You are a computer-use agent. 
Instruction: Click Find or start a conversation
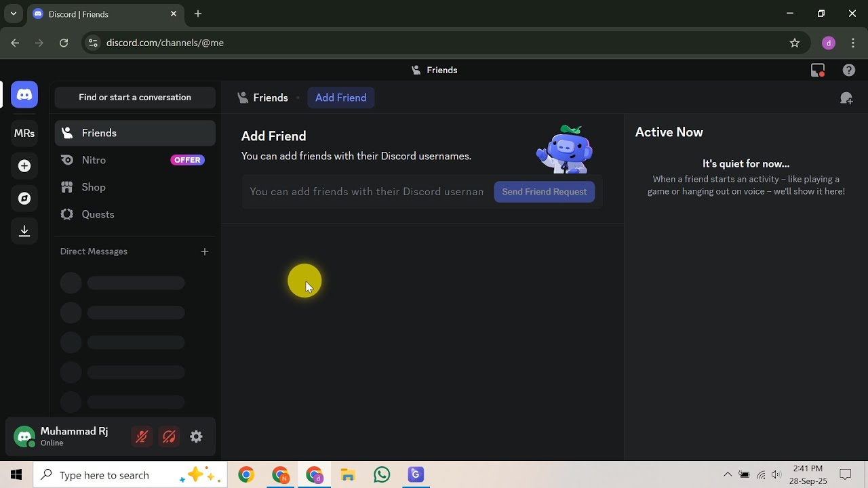coord(135,98)
